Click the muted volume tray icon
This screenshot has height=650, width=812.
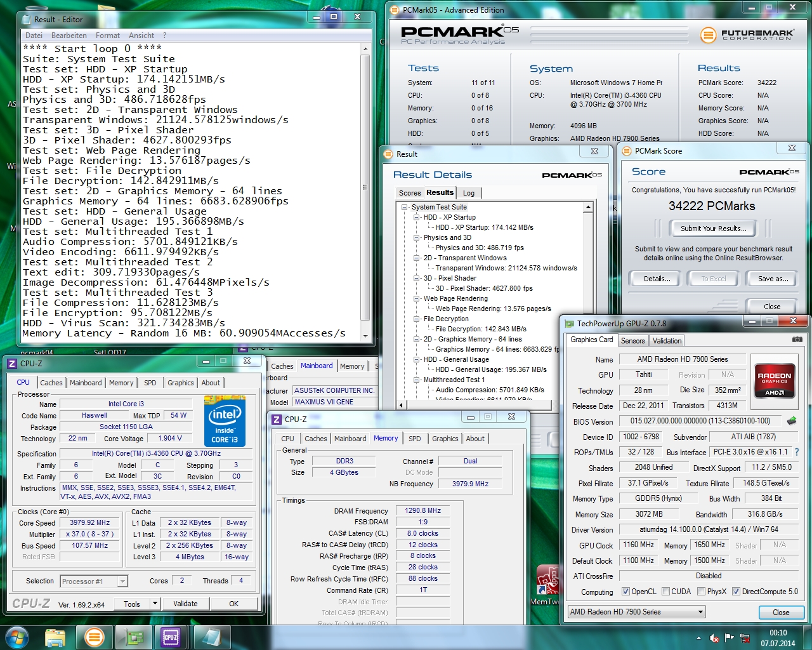714,638
